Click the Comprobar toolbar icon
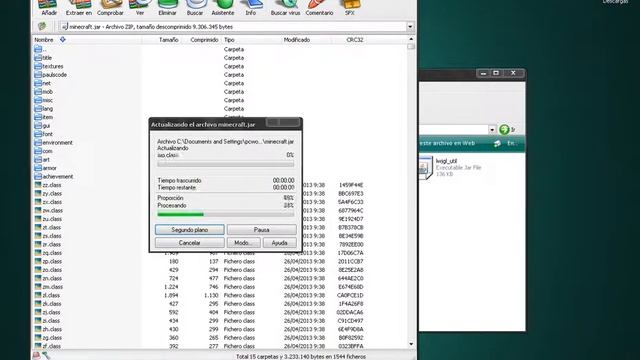 tap(110, 7)
